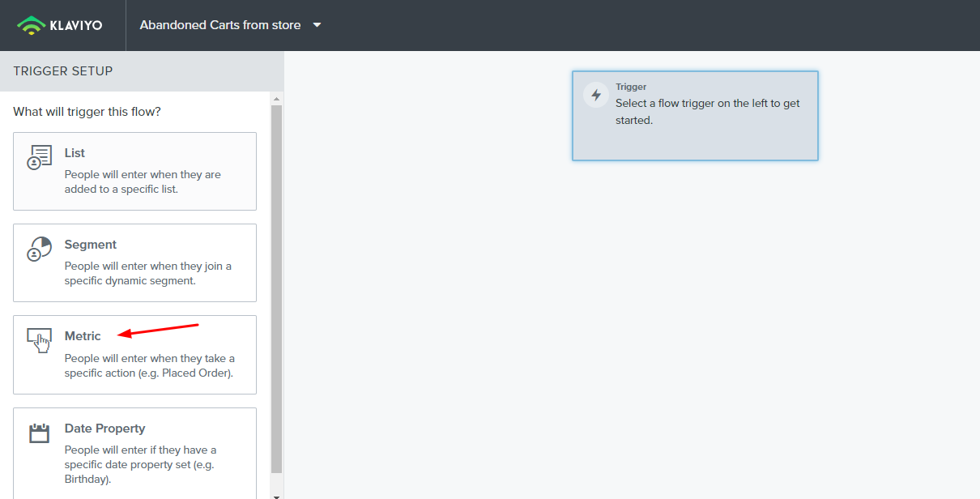The image size is (980, 499).
Task: Click the sidebar scrollbar thumb
Action: (x=276, y=288)
